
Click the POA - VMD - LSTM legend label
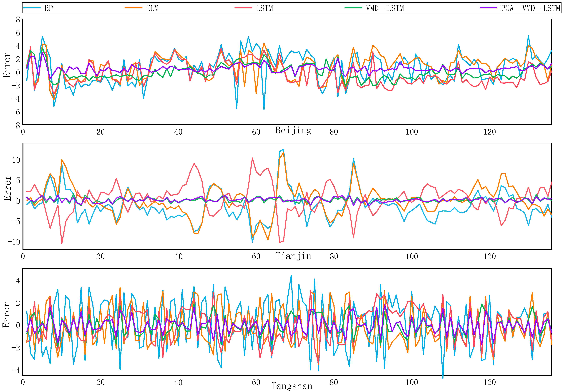coord(531,8)
